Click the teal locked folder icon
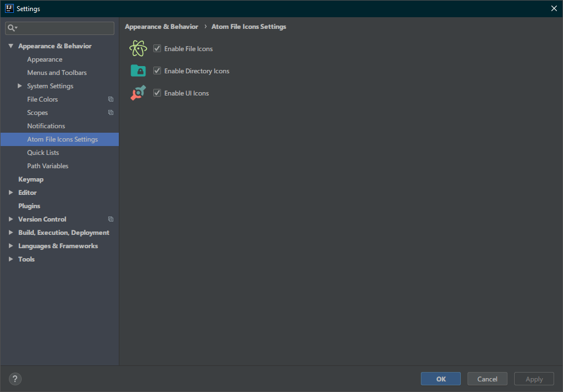Viewport: 563px width, 392px height. 138,71
